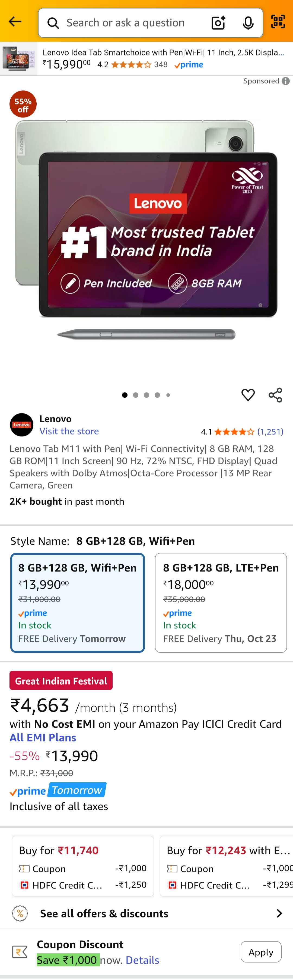The height and width of the screenshot is (980, 293).
Task: Jump to fourth product image dot
Action: [x=157, y=395]
